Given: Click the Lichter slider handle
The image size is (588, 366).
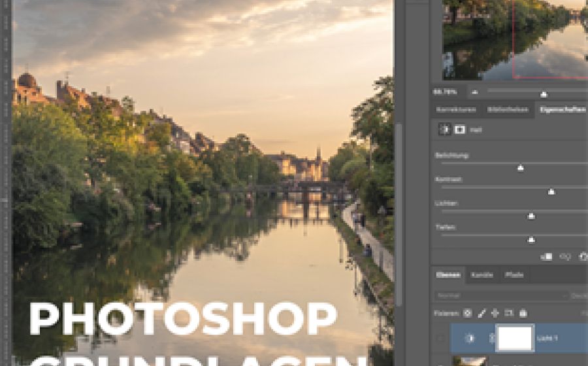Looking at the screenshot, I should 531,216.
